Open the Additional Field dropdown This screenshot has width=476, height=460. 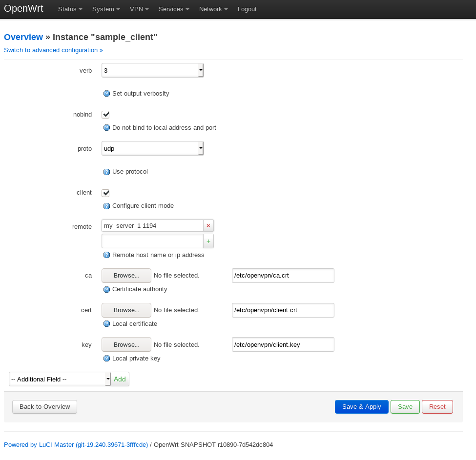coord(60,379)
